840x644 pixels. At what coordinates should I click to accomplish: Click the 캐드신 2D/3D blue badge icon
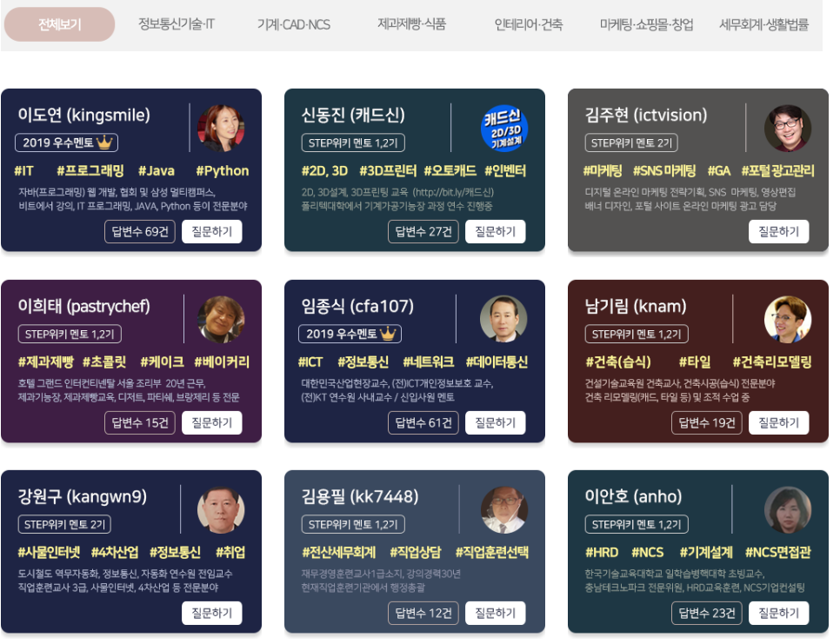504,129
